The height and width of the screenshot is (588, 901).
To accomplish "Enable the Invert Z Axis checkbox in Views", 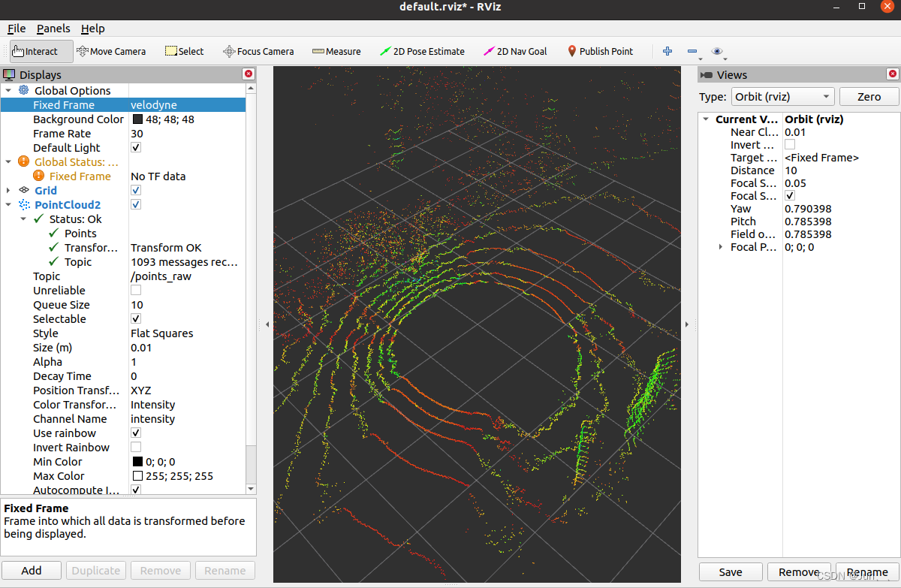I will 790,144.
